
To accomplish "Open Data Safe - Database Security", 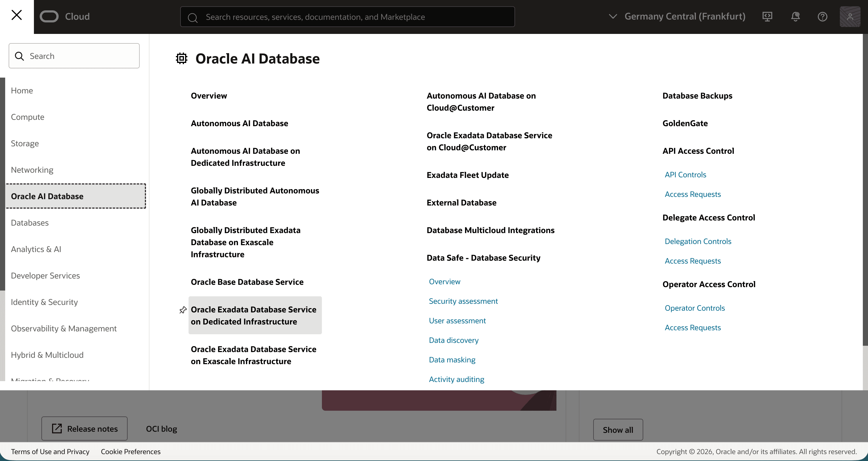I will pos(483,258).
